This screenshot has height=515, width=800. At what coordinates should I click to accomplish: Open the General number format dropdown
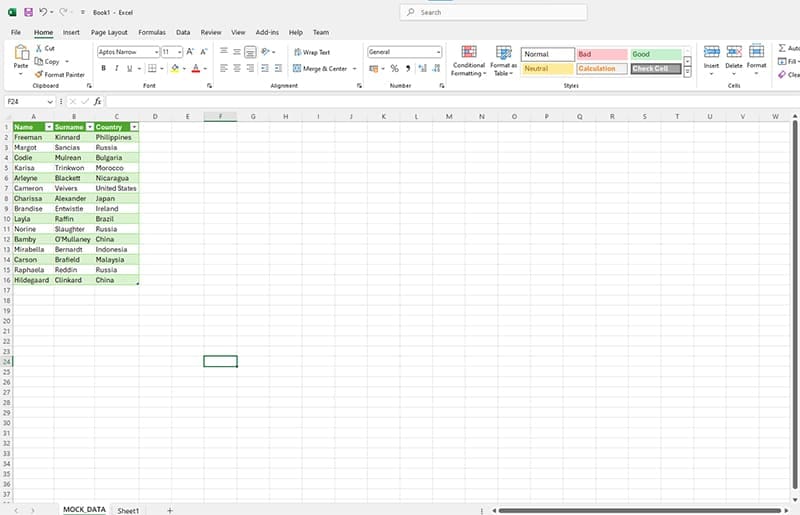[x=438, y=51]
